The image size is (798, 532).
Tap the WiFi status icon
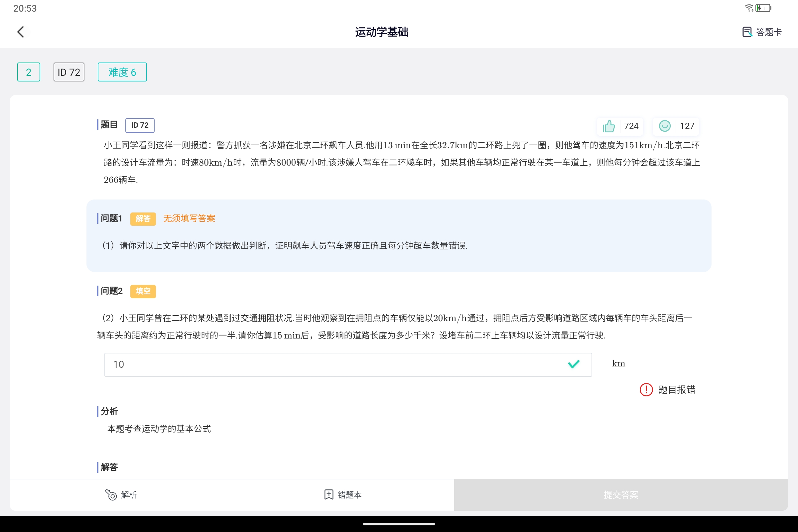(x=749, y=8)
